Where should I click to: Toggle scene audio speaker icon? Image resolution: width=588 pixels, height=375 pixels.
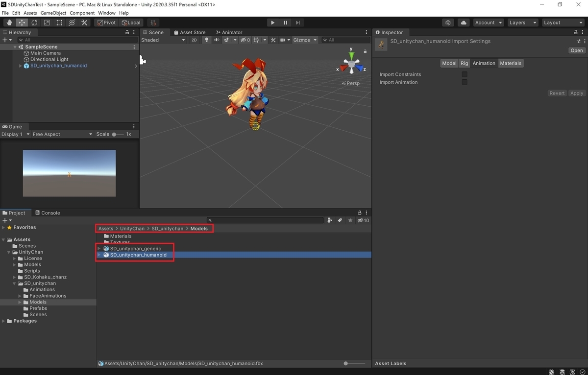click(x=217, y=40)
